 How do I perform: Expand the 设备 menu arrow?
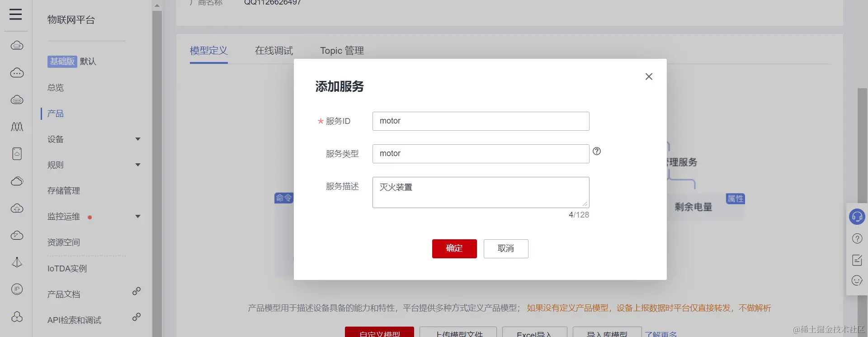[138, 139]
